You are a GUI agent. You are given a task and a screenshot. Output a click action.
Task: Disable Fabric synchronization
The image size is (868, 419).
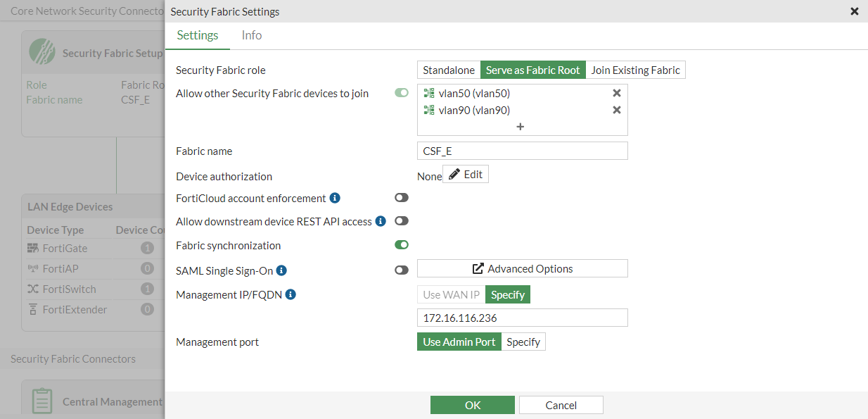tap(401, 244)
